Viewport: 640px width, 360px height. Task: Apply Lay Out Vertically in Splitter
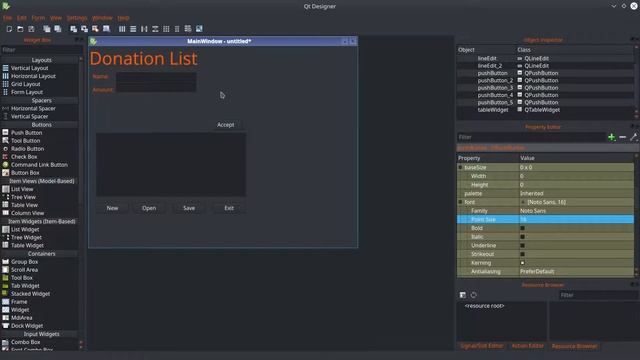tap(155, 29)
